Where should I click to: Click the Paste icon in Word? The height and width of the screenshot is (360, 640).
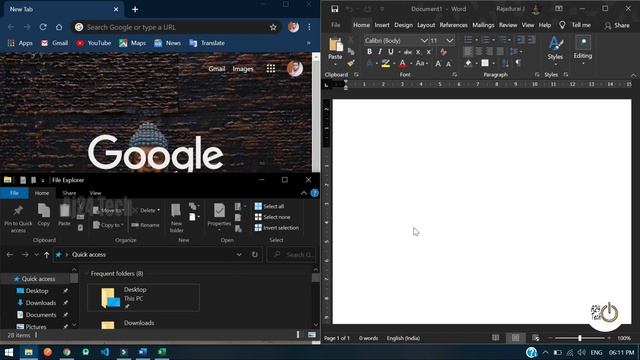click(336, 45)
